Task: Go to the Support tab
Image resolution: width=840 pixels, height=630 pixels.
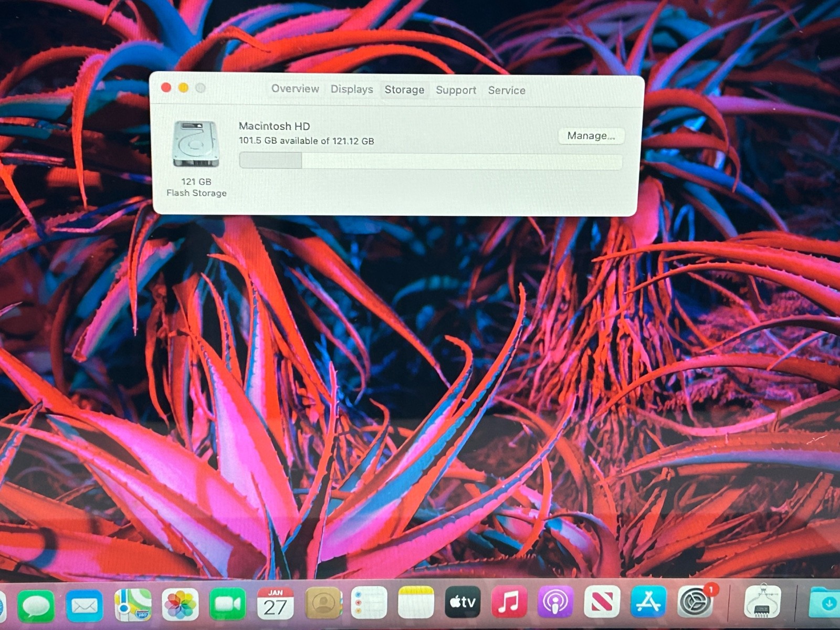Action: pyautogui.click(x=456, y=90)
